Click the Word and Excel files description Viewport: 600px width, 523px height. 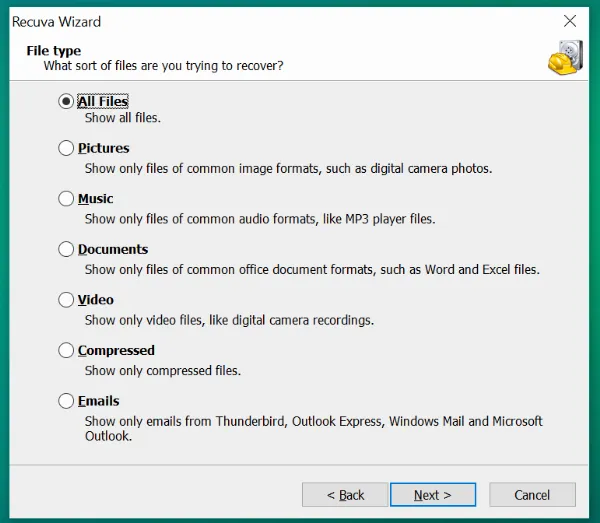tap(312, 269)
